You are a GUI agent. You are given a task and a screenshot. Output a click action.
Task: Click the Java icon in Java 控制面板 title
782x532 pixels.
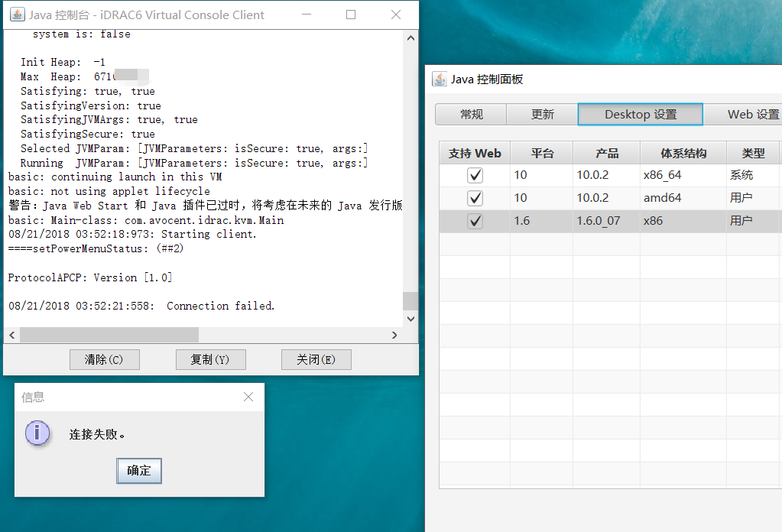pos(440,79)
